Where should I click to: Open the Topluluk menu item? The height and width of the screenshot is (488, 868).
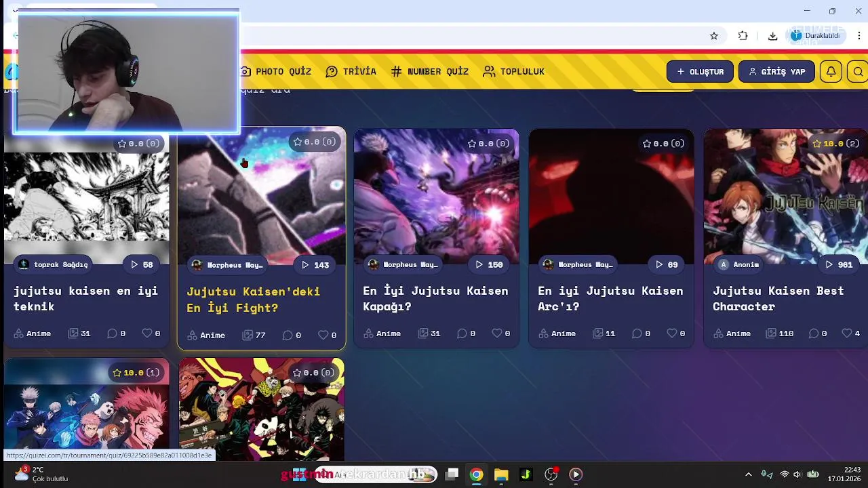tap(513, 71)
